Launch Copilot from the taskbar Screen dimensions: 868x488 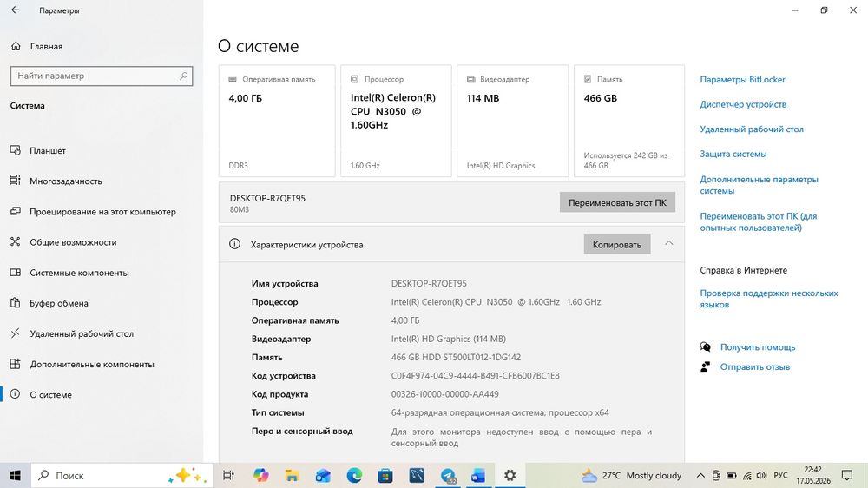260,475
